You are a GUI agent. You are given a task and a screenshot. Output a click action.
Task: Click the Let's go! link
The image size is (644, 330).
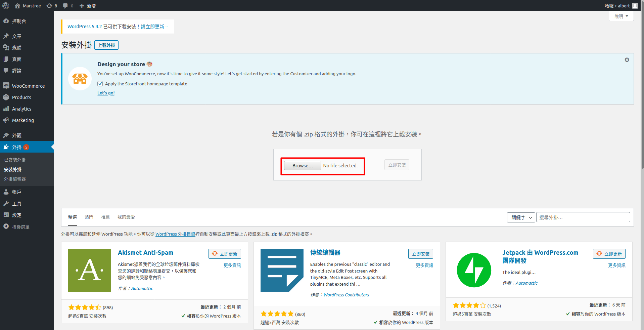coord(106,93)
